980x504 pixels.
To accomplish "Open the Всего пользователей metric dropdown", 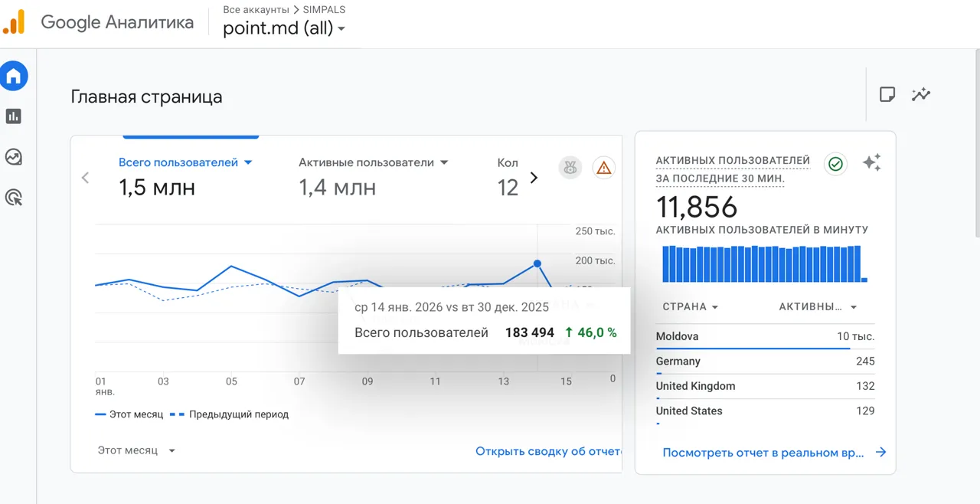I will coord(185,162).
